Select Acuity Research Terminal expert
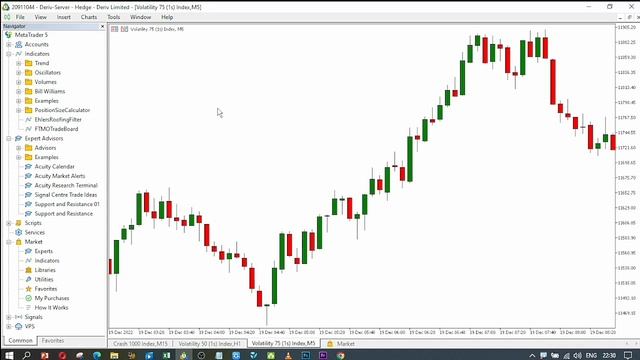The image size is (640, 360). 66,185
